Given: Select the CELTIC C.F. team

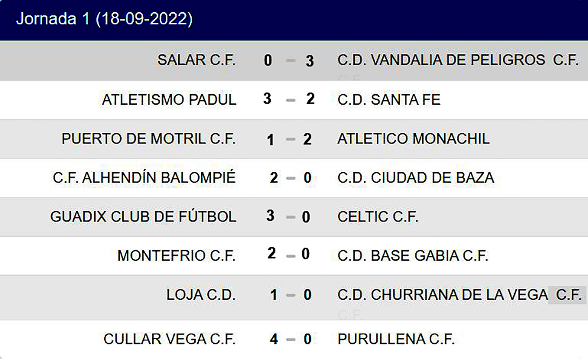Looking at the screenshot, I should (x=377, y=217).
